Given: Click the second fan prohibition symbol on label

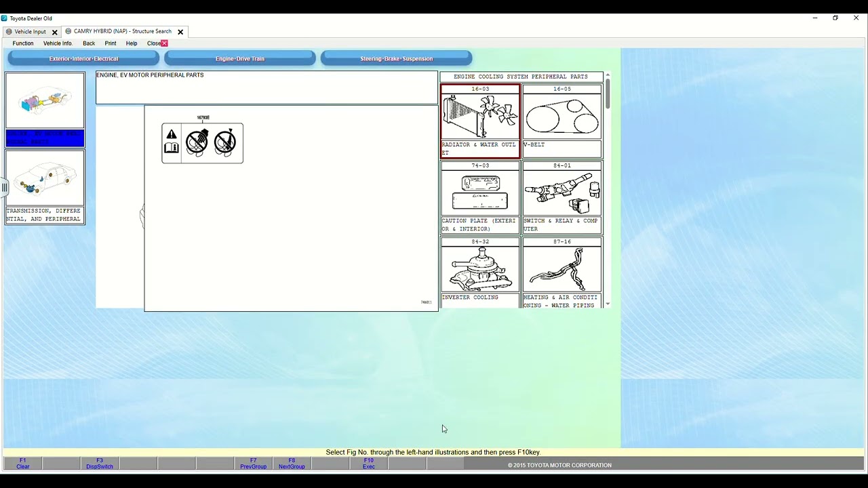Looking at the screenshot, I should point(225,142).
